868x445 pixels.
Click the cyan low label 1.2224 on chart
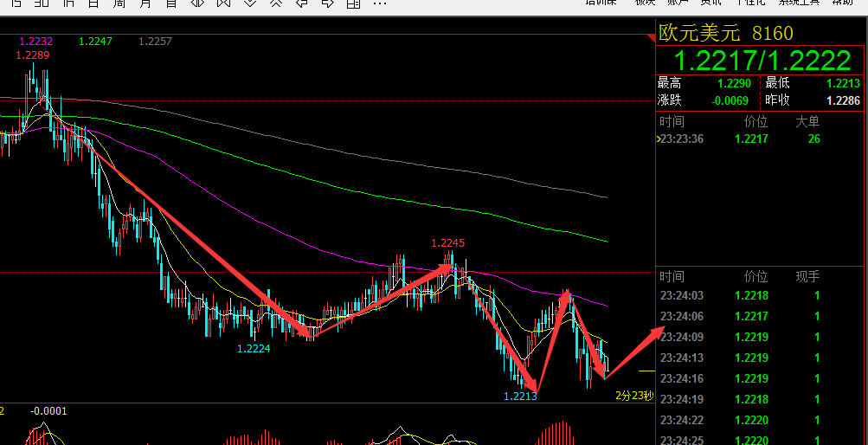coord(254,349)
